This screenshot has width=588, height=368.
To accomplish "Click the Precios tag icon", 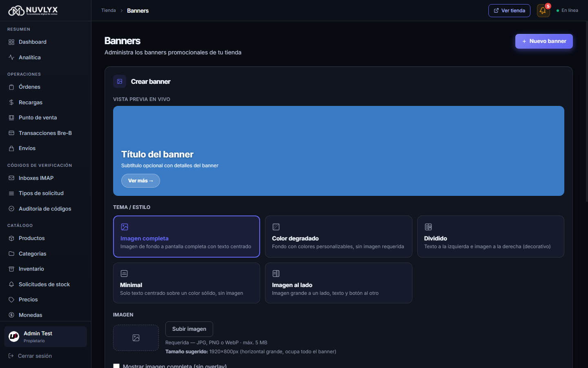I will [x=11, y=300].
